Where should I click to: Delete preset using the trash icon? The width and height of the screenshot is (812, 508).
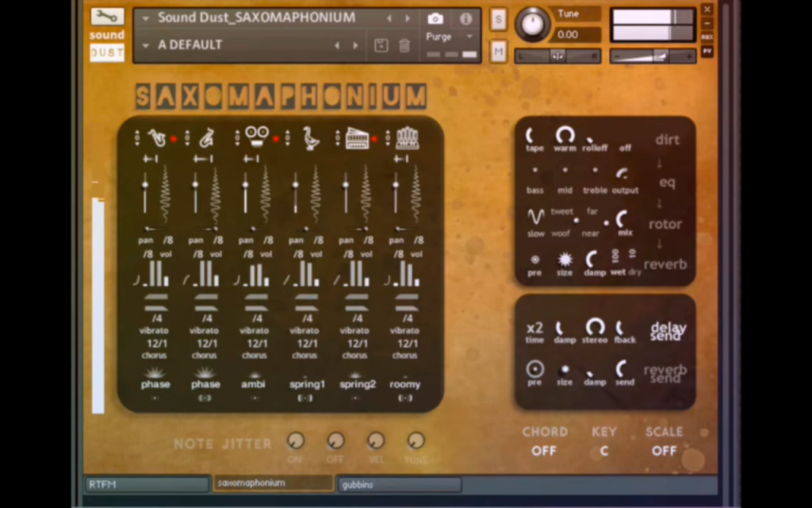tap(404, 45)
